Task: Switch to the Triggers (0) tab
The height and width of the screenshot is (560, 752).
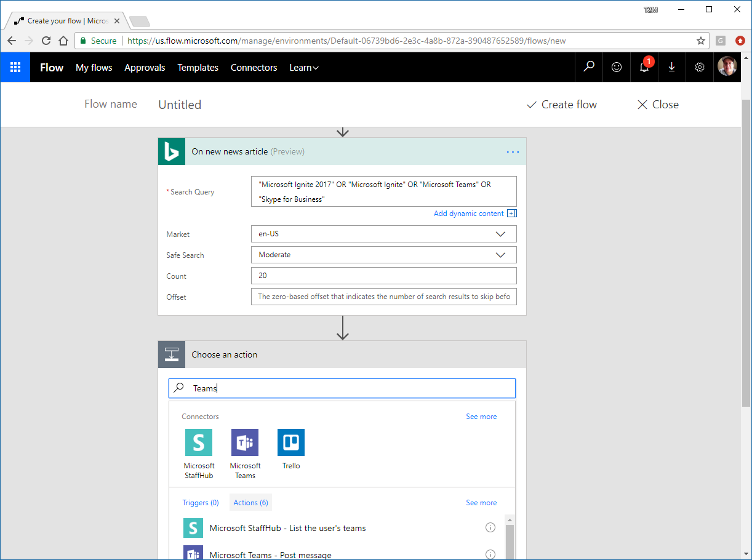Action: [x=201, y=502]
